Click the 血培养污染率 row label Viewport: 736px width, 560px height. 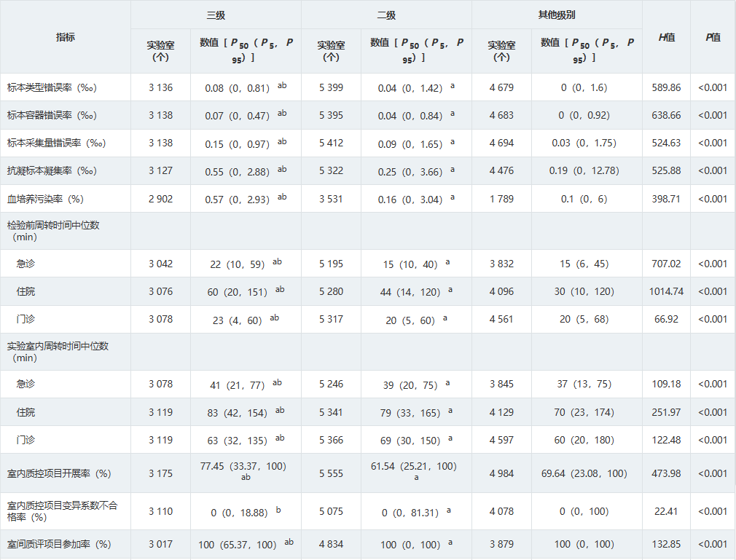pos(45,199)
